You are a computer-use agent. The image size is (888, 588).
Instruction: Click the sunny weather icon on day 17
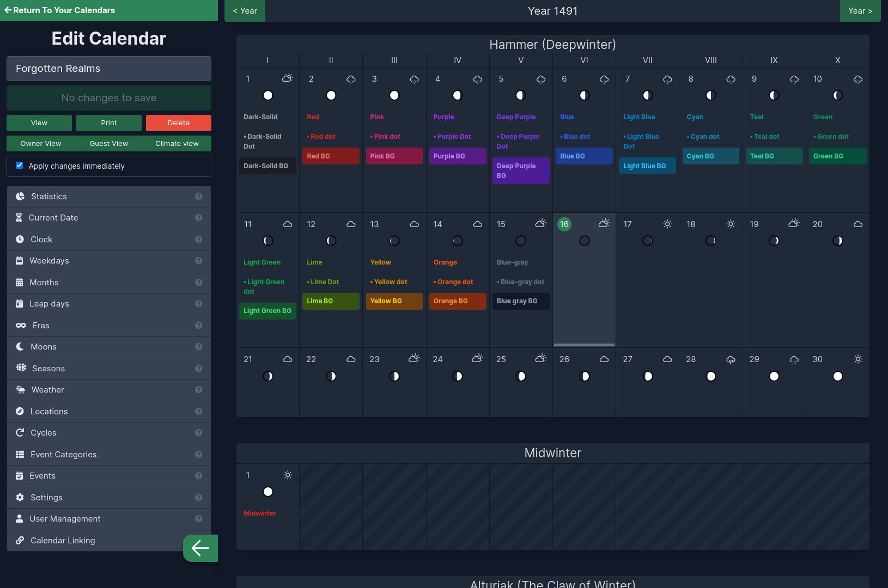667,224
